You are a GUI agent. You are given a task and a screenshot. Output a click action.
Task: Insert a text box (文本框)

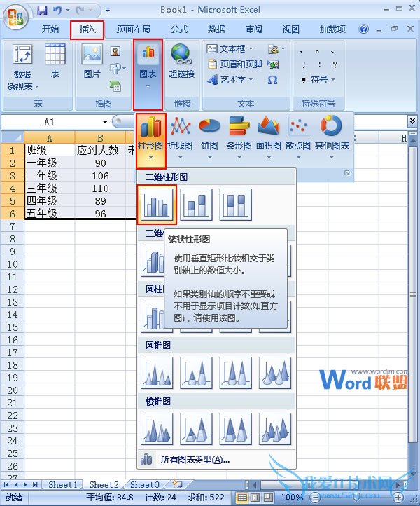pos(230,49)
